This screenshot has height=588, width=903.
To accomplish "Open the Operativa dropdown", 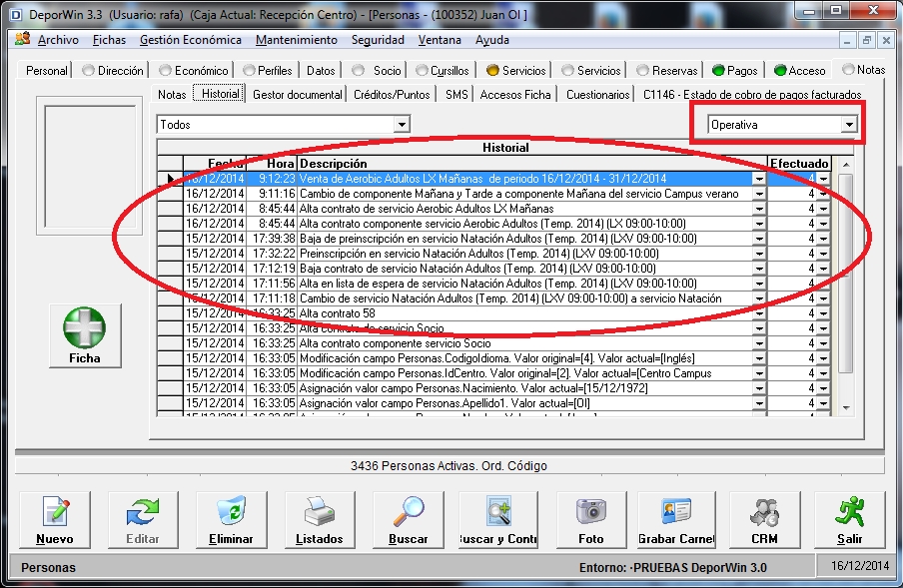I will tap(849, 124).
